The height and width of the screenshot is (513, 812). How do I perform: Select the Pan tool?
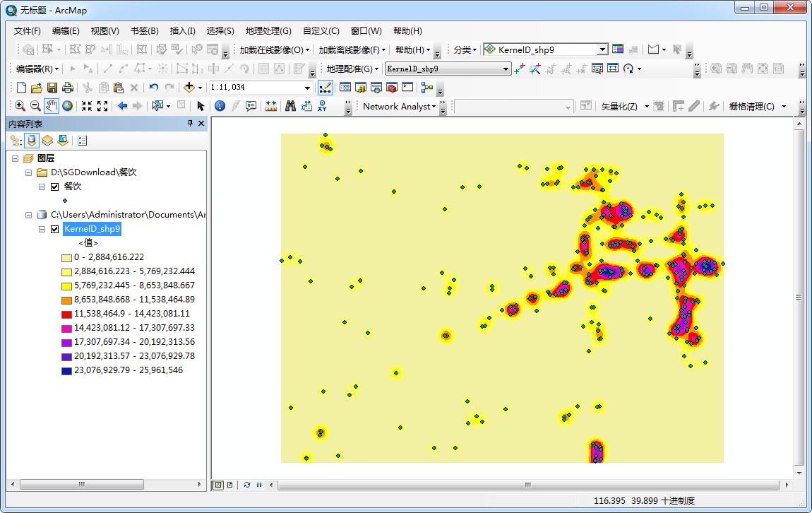click(49, 105)
